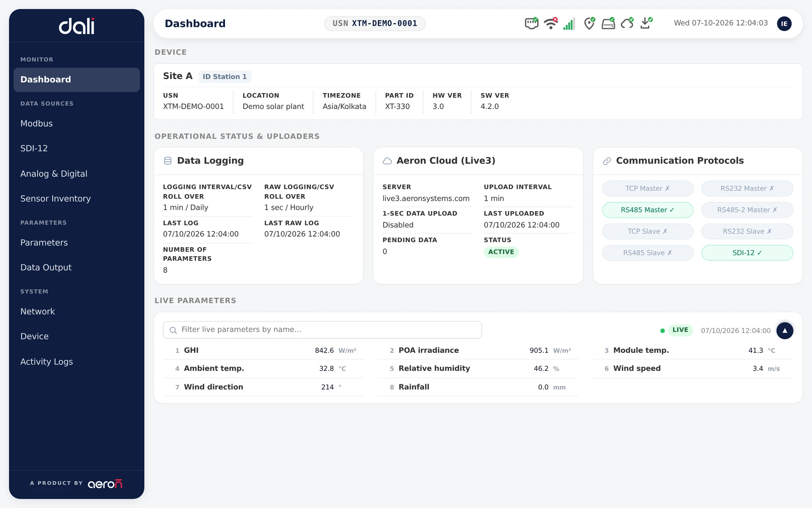Click the TCP Slave protocol chip
812x508 pixels.
(648, 231)
